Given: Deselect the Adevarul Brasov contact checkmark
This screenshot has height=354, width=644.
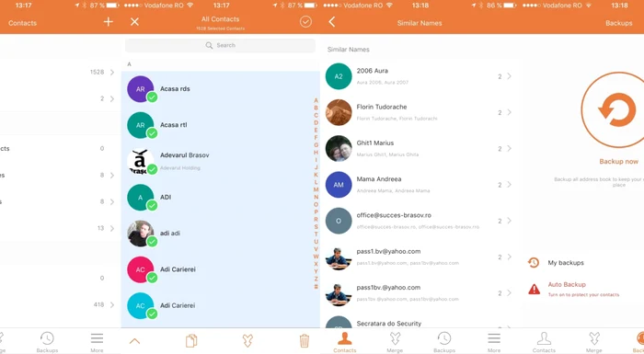Looking at the screenshot, I should click(x=153, y=169).
